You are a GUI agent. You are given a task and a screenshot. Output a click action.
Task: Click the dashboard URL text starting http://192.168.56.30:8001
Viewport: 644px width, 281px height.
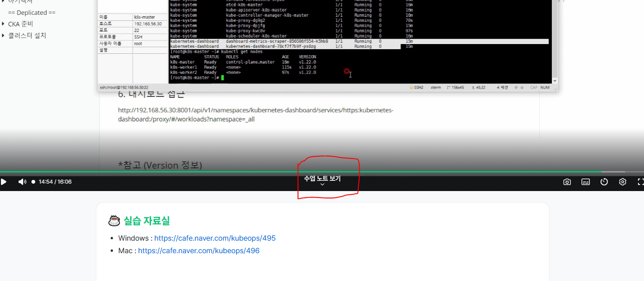click(x=256, y=115)
